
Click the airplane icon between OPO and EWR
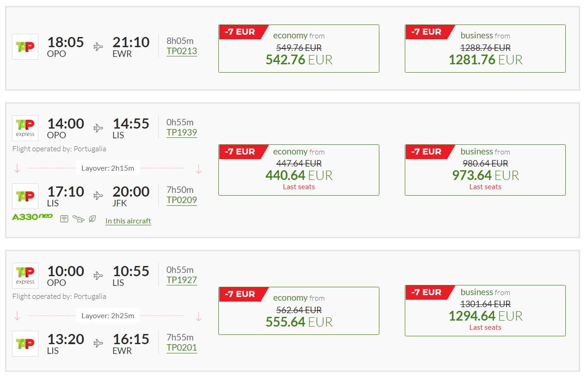click(98, 47)
